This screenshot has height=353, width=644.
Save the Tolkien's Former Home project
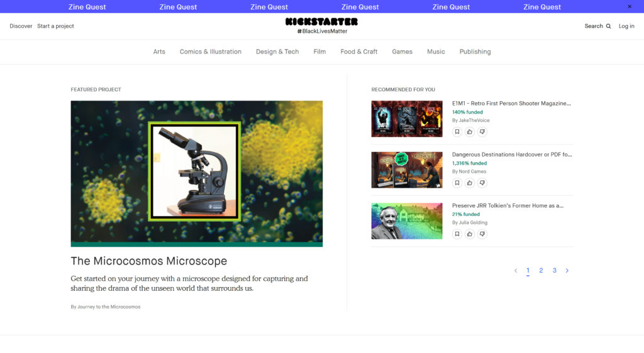(457, 234)
